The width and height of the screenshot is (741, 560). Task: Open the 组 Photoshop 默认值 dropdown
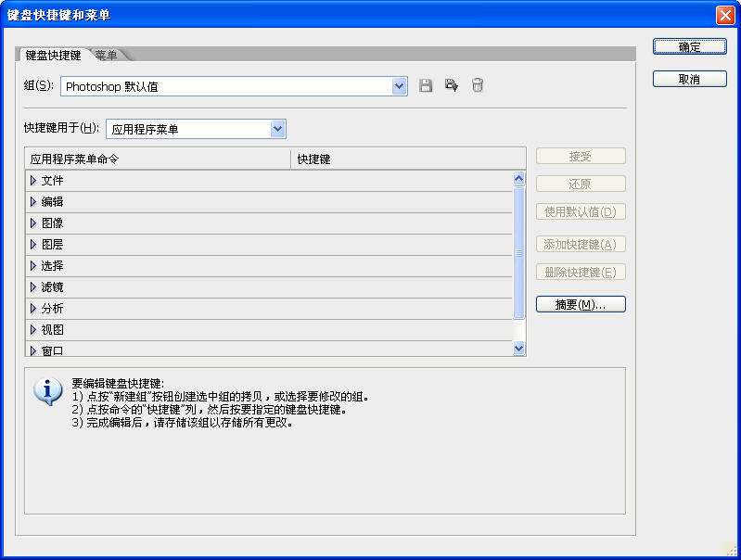pos(400,86)
